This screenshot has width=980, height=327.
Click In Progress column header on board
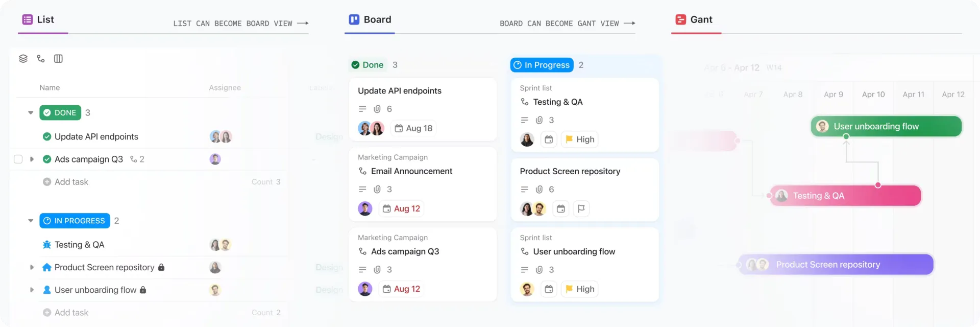542,65
